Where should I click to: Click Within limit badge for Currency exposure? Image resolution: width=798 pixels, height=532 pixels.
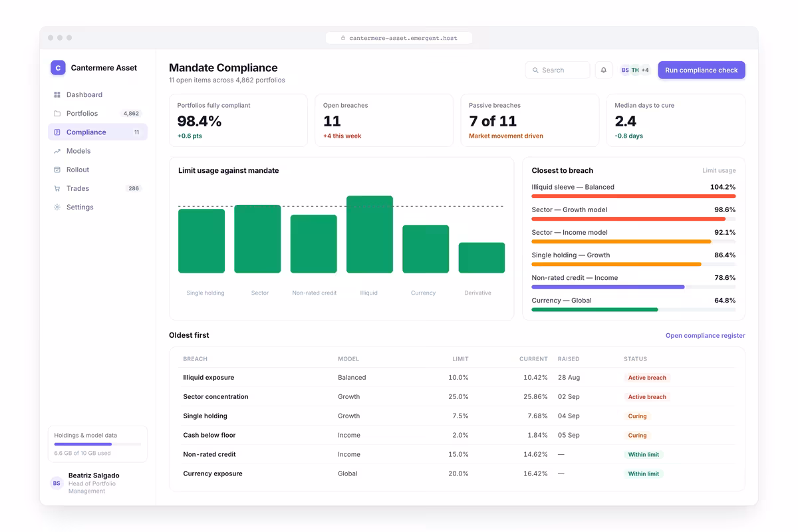coord(644,474)
